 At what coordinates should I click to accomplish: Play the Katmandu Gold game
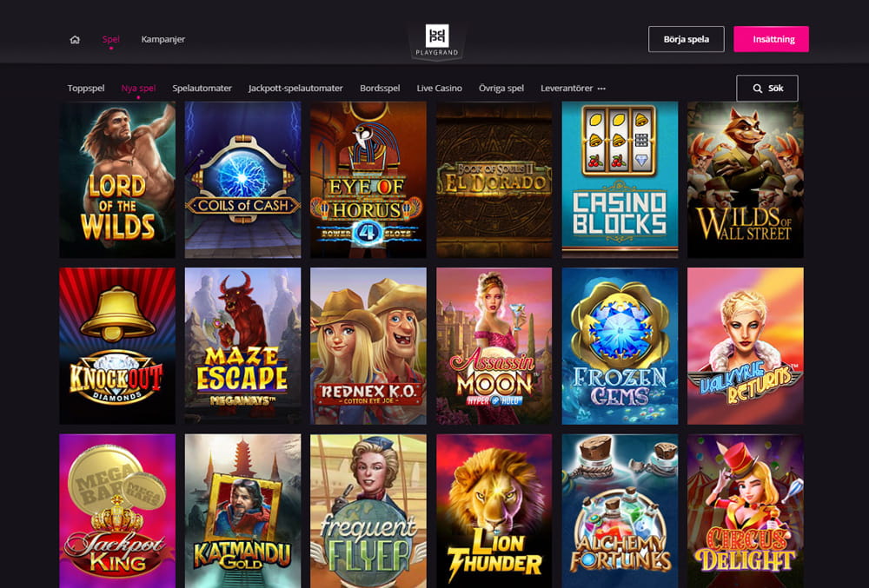click(242, 511)
